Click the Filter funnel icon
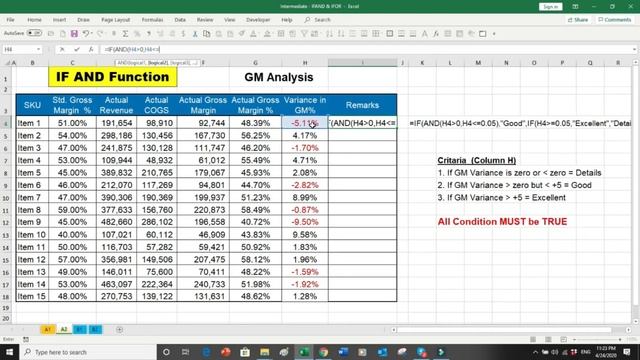The width and height of the screenshot is (640, 360). coord(304,34)
